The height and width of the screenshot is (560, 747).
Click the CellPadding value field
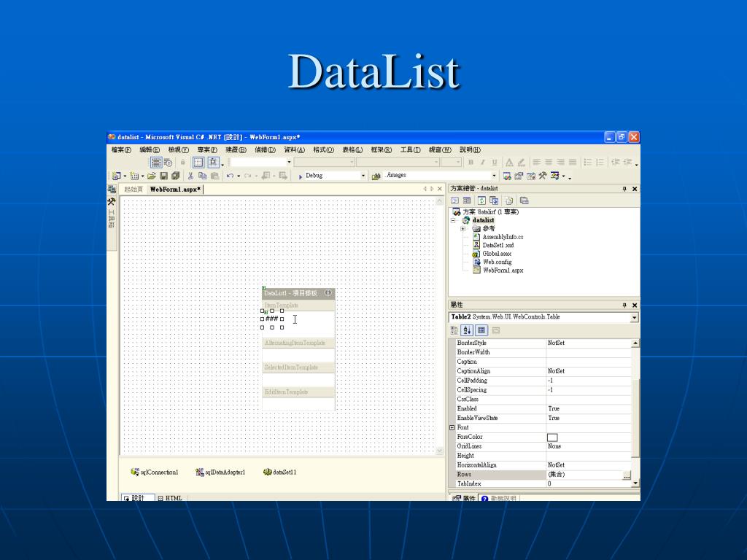pyautogui.click(x=589, y=381)
